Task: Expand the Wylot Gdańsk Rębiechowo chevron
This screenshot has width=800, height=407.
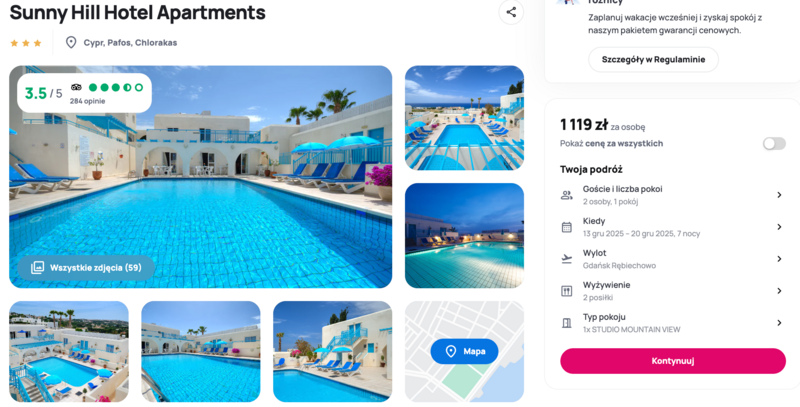Action: [779, 259]
